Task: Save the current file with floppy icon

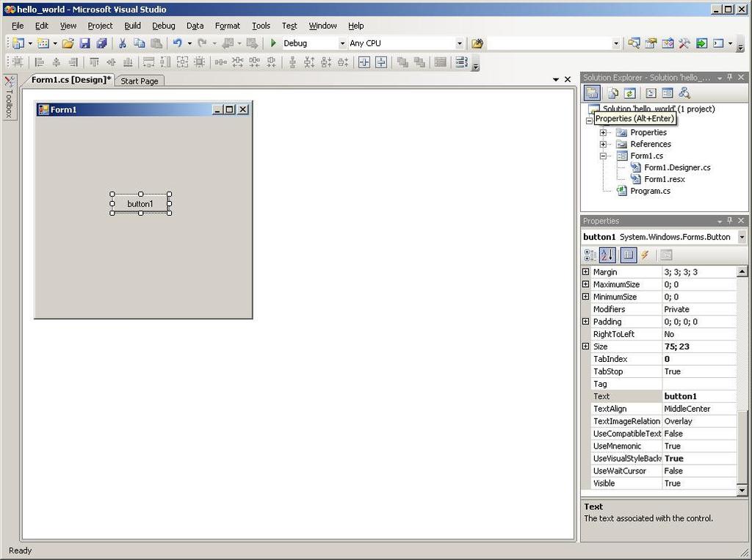Action: (84, 43)
